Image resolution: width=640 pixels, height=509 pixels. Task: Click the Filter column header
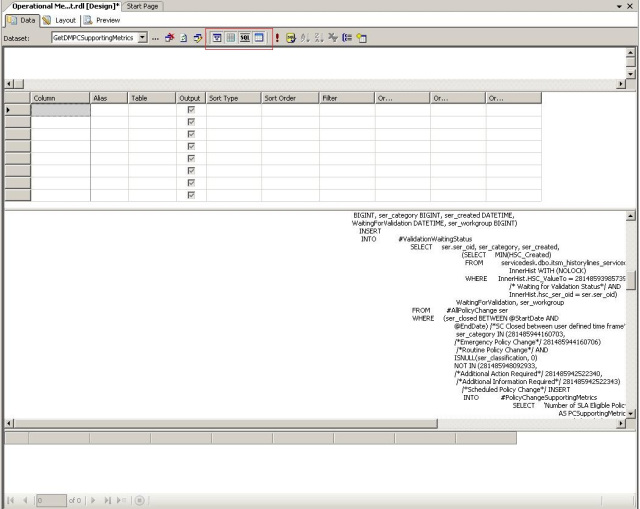(x=347, y=98)
